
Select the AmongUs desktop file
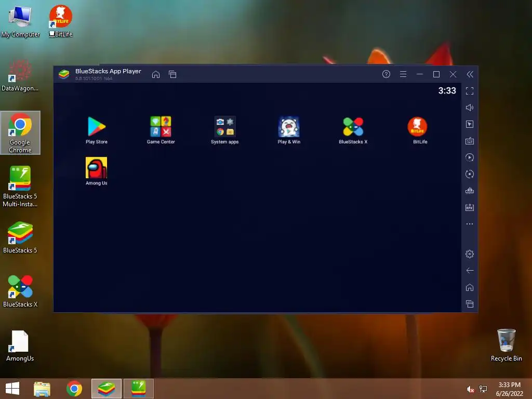pos(20,345)
